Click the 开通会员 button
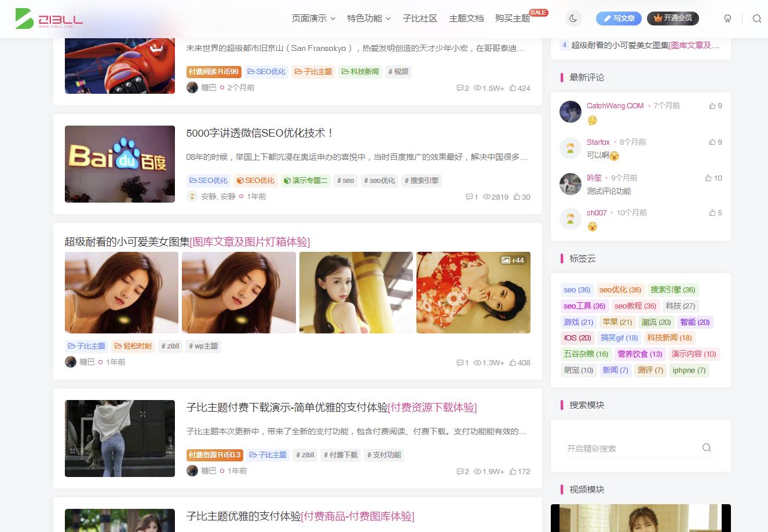This screenshot has width=768, height=532. (x=673, y=19)
